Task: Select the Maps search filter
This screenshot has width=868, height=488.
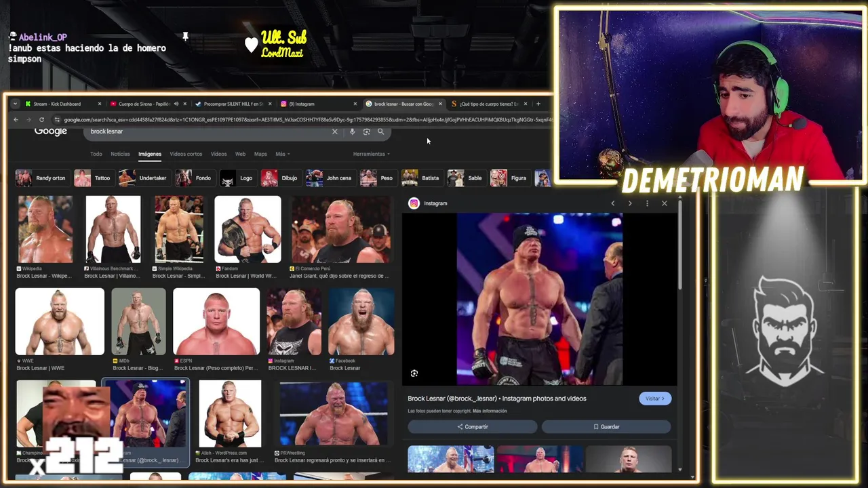Action: 260,154
